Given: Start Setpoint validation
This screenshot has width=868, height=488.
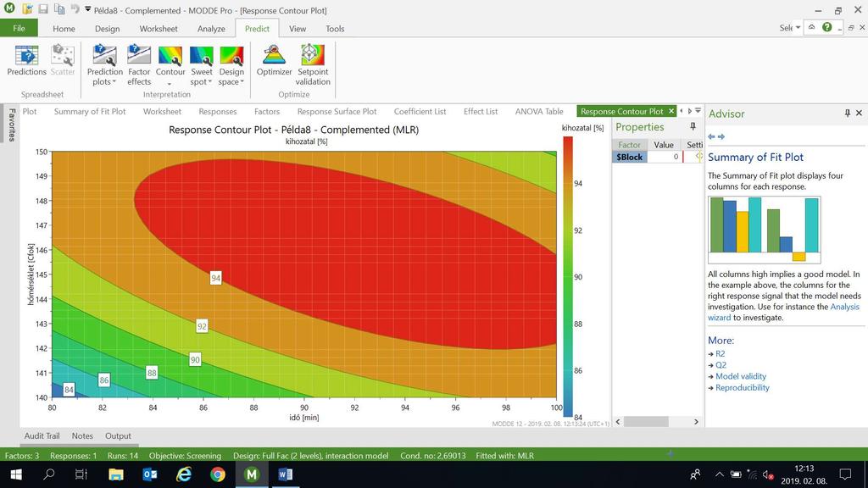Looking at the screenshot, I should tap(313, 65).
